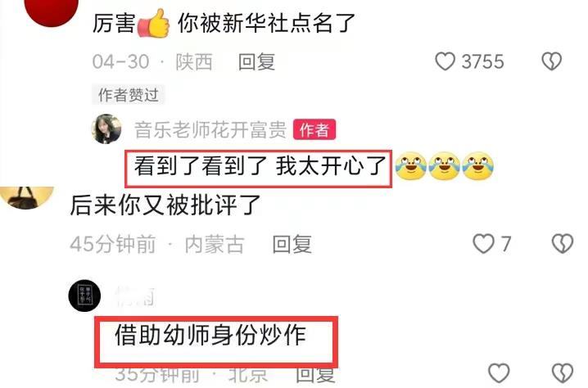Viewport: 588px width, 388px height.
Task: Like the 借助幼师身份炒作 comment
Action: 499,373
